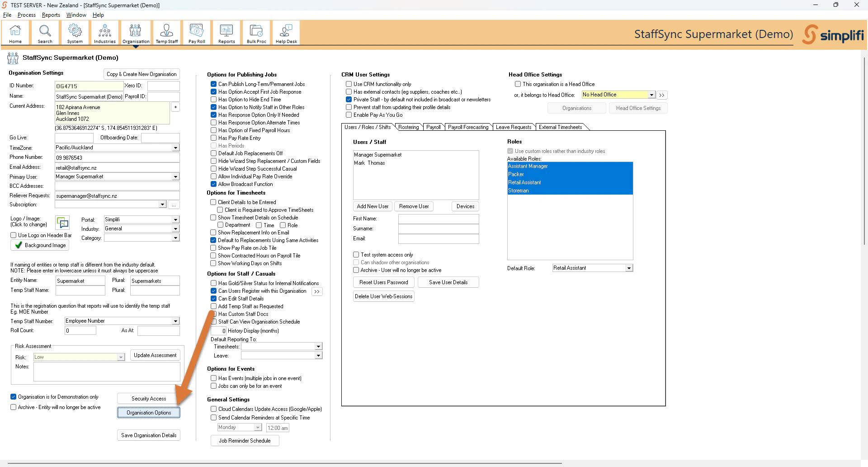The width and height of the screenshot is (868, 467).
Task: Click the Background Image button
Action: (x=40, y=245)
